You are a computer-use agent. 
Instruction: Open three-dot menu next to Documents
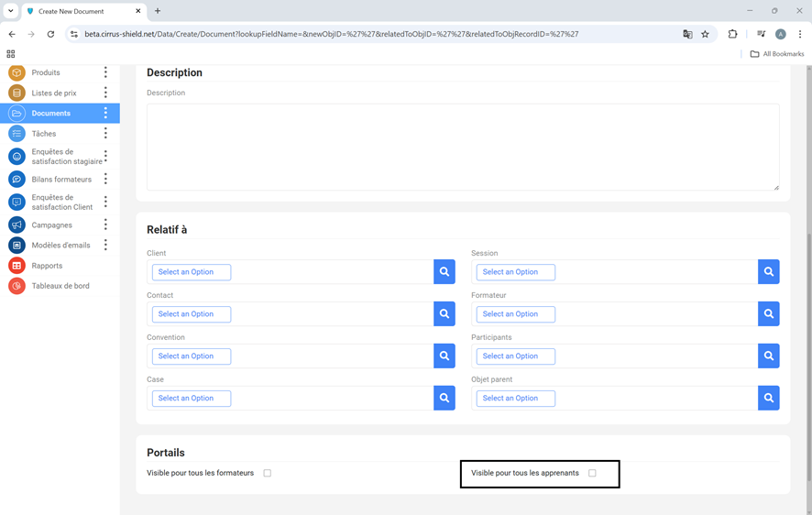[x=105, y=114]
